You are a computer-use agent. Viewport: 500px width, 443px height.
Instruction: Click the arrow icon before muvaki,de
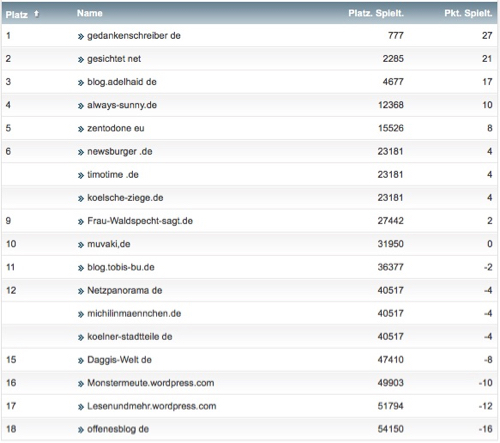pyautogui.click(x=81, y=245)
